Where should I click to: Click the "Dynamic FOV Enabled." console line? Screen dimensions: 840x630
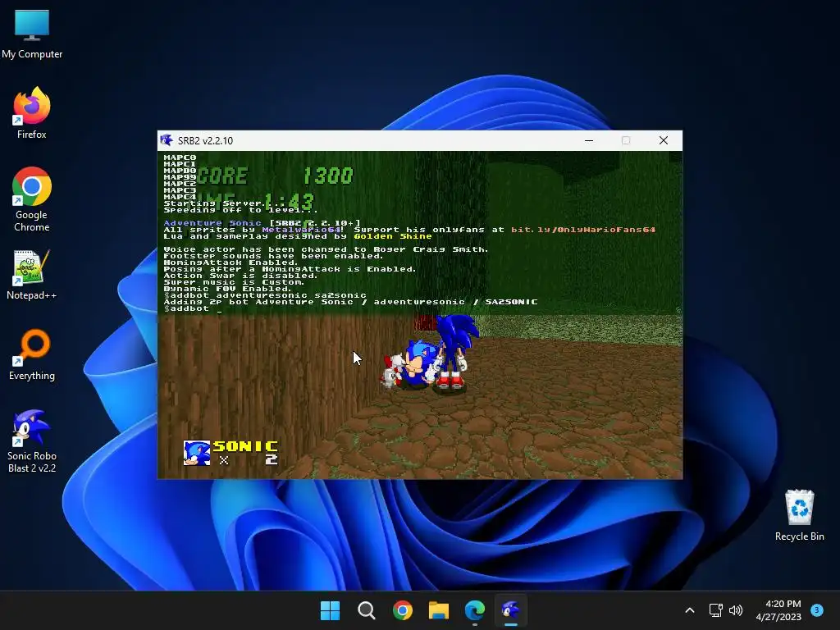227,289
